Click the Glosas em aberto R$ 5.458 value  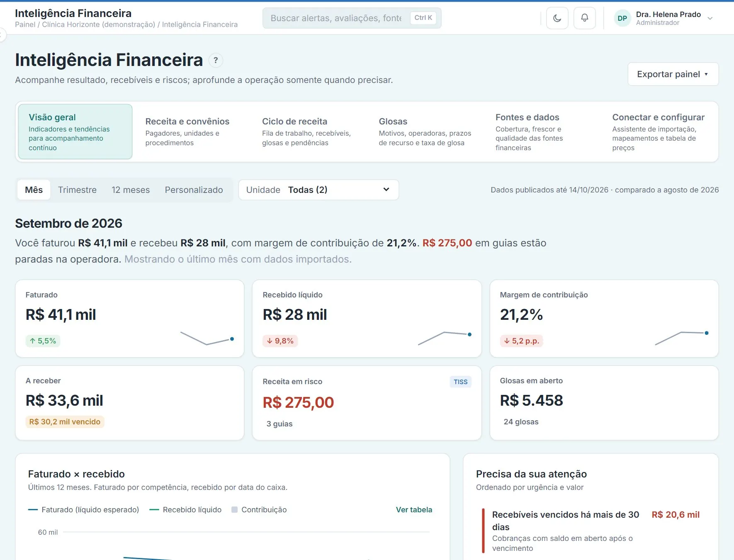coord(531,400)
